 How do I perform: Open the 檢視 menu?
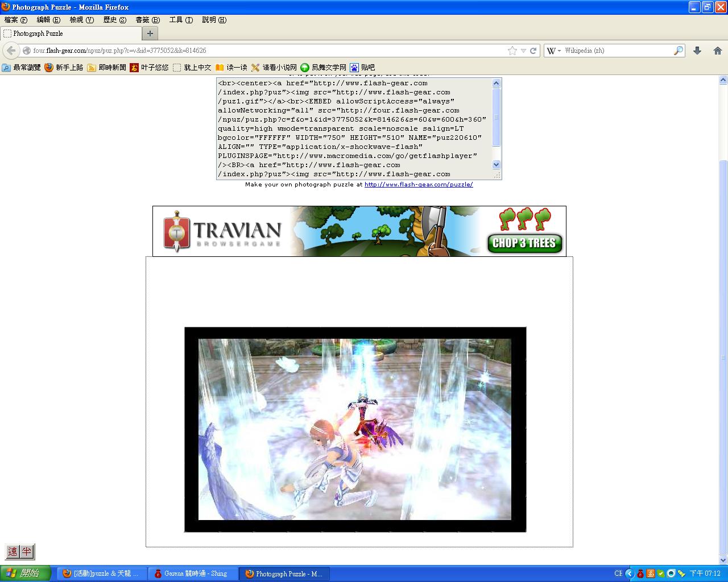click(x=81, y=20)
